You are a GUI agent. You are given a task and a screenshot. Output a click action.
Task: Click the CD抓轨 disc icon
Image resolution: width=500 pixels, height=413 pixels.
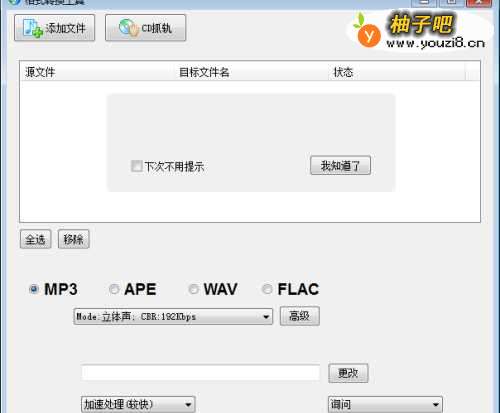click(129, 28)
